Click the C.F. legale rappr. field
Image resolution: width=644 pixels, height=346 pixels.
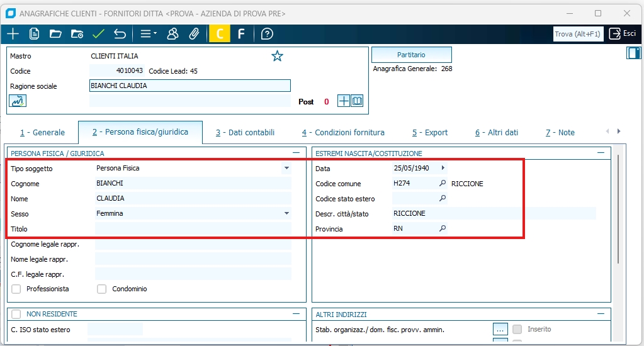193,274
